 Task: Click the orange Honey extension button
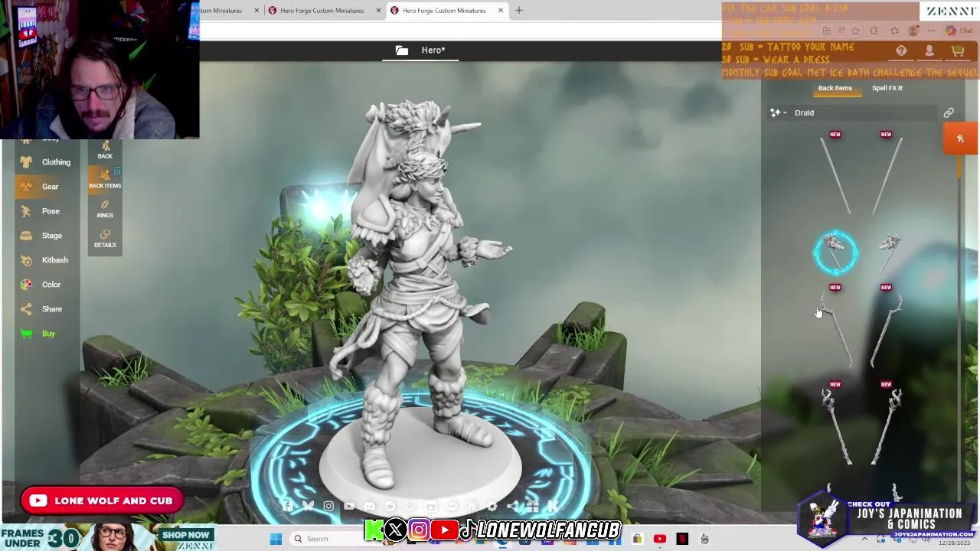pos(960,139)
